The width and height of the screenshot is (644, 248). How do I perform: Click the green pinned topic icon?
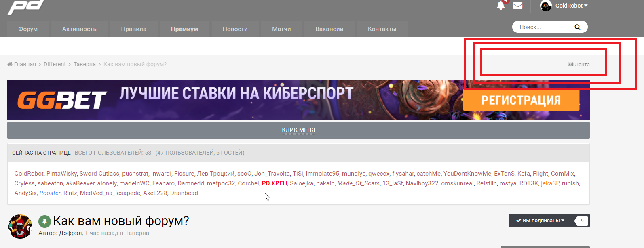pos(44,221)
